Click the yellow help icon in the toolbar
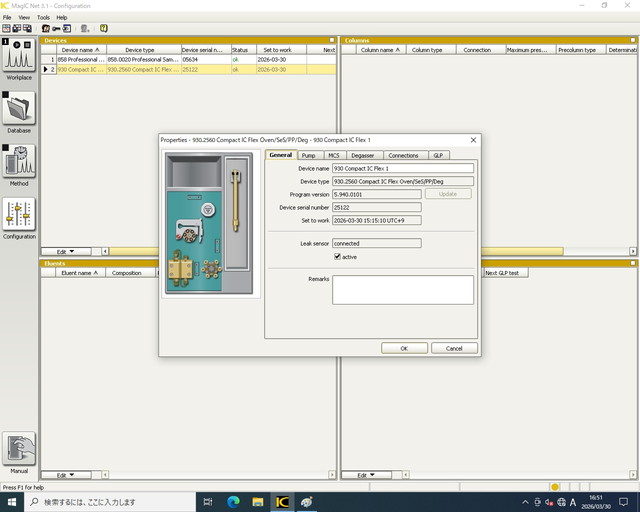This screenshot has height=512, width=640. (x=104, y=28)
